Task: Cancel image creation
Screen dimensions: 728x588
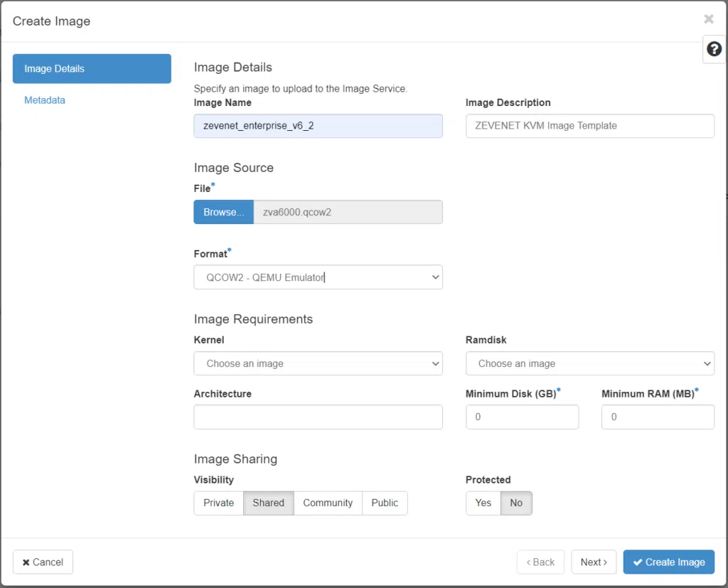Action: (43, 562)
